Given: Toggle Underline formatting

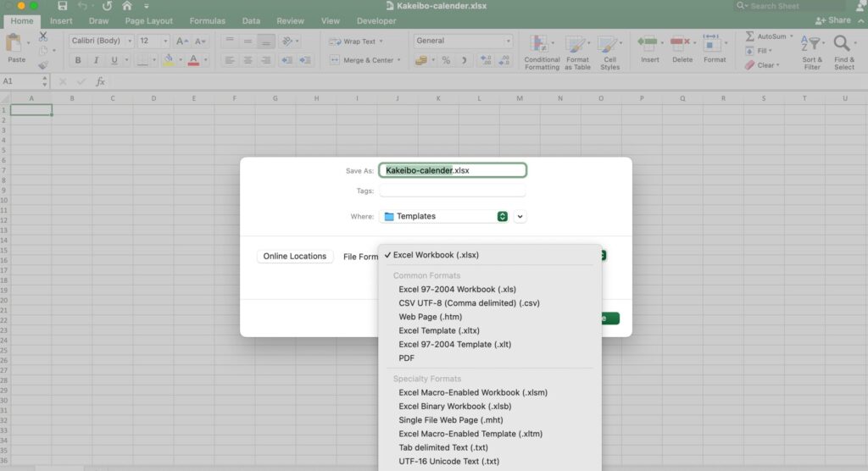Looking at the screenshot, I should [x=114, y=60].
